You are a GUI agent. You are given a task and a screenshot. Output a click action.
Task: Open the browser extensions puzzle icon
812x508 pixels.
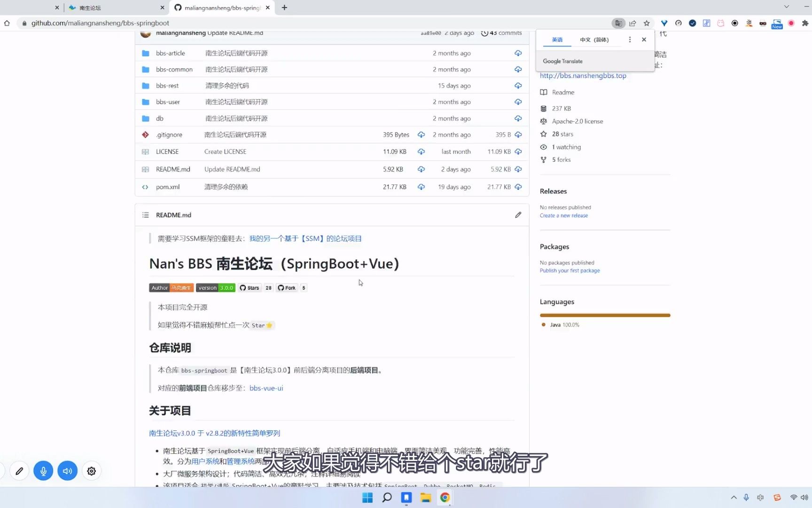click(x=805, y=23)
